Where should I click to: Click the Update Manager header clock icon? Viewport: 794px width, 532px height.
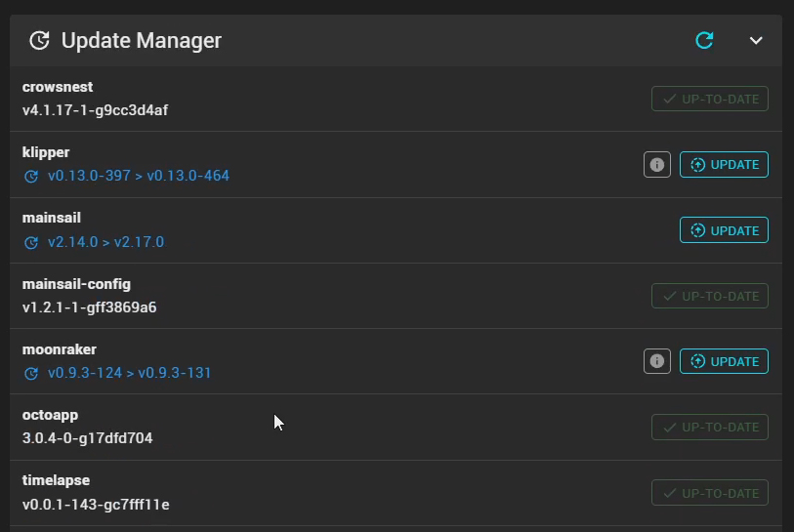[x=39, y=40]
